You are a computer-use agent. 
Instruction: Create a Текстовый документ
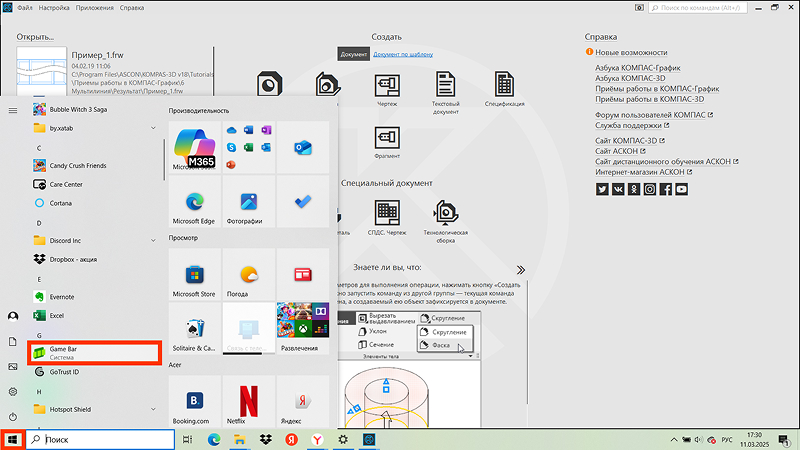(x=445, y=93)
